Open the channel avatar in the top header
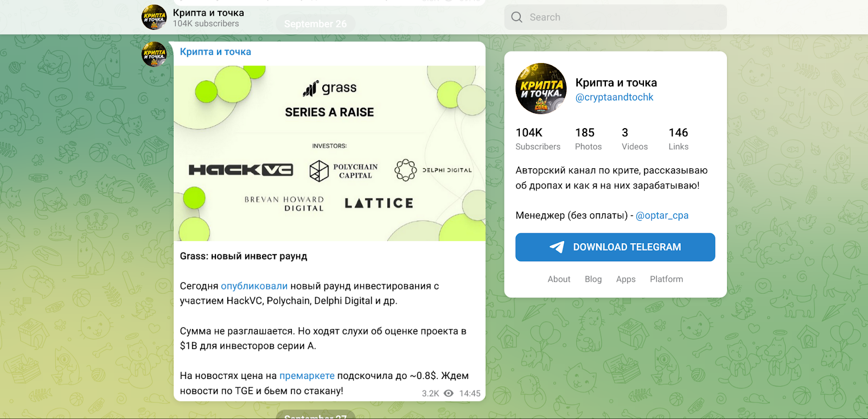868x419 pixels. click(154, 17)
